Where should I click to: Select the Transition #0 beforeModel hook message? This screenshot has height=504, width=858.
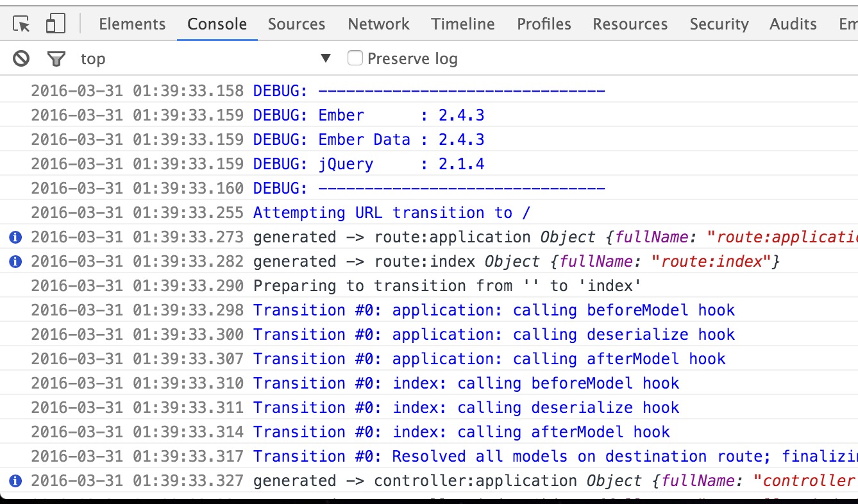click(494, 310)
